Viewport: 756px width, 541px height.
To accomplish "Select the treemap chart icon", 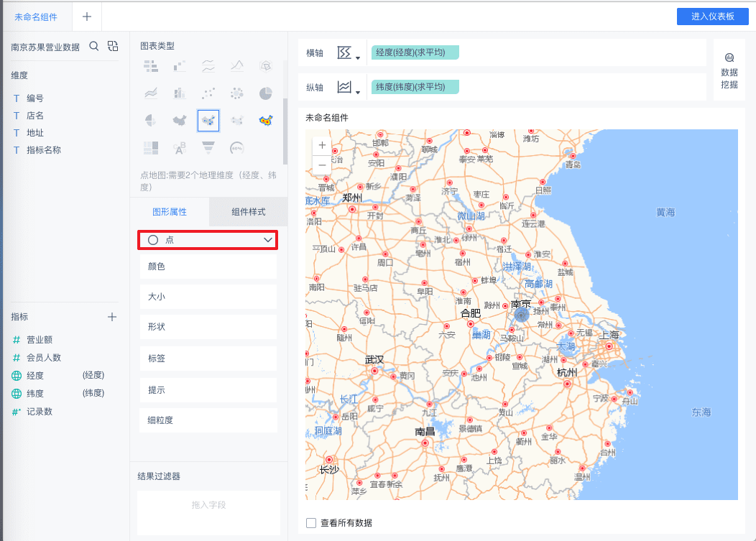I will point(151,147).
